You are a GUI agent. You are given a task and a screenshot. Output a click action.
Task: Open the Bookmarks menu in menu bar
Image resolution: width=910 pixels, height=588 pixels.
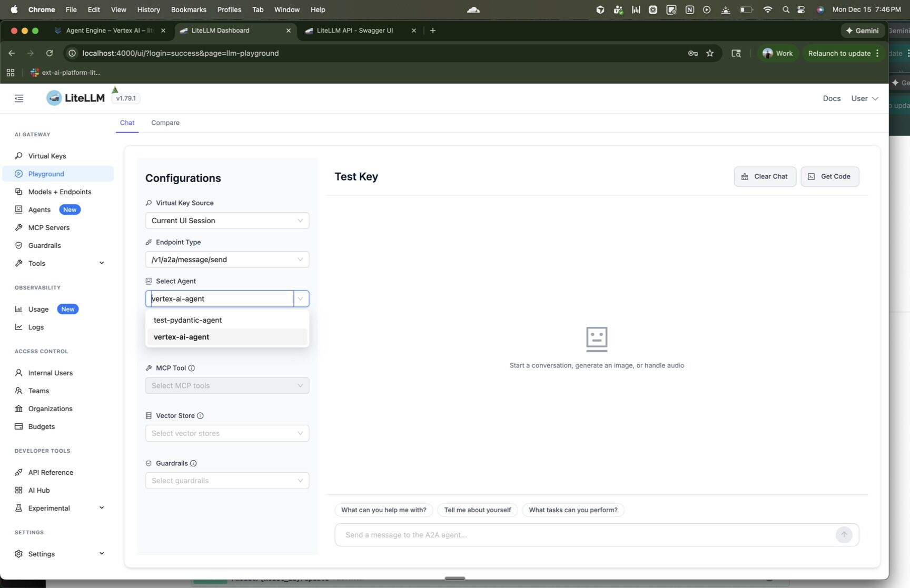pos(189,9)
